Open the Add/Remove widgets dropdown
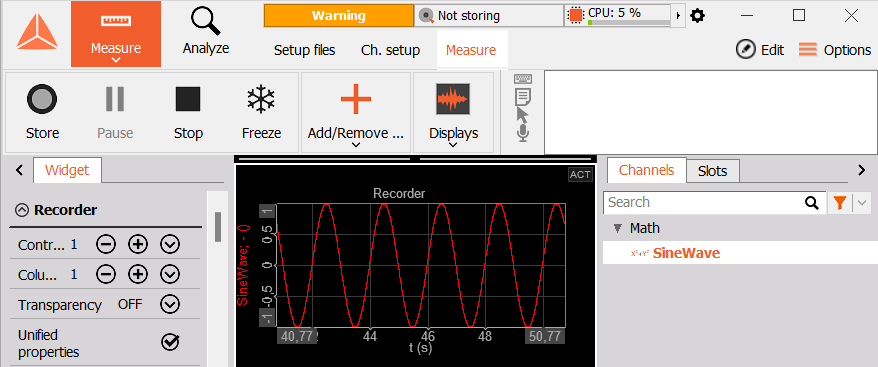The width and height of the screenshot is (878, 367). 356,112
